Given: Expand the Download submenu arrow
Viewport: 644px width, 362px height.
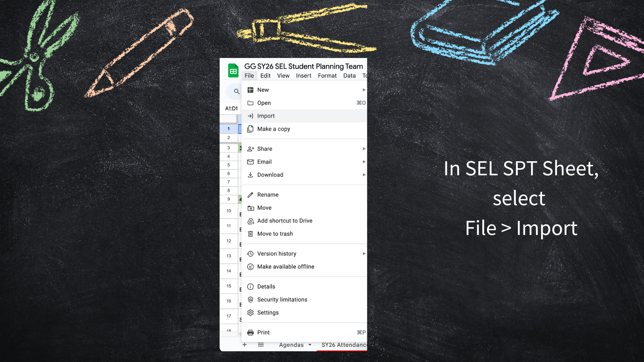Looking at the screenshot, I should click(x=364, y=175).
